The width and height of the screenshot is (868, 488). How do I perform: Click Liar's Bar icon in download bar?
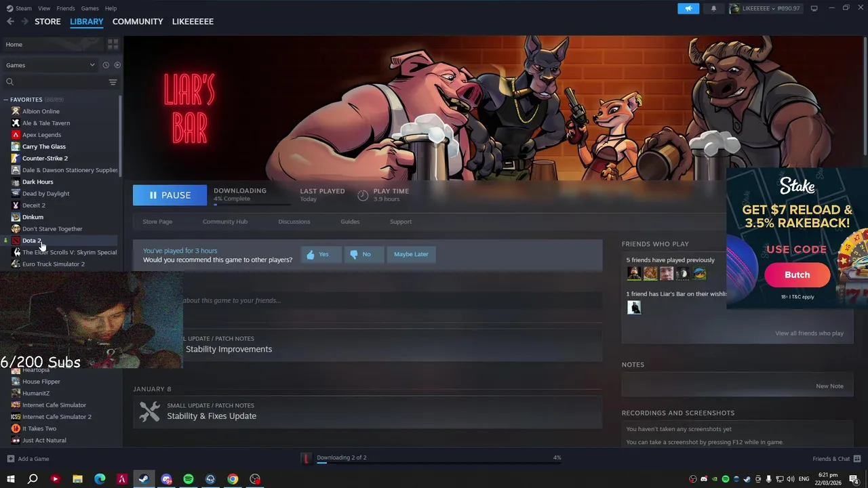[x=306, y=459]
